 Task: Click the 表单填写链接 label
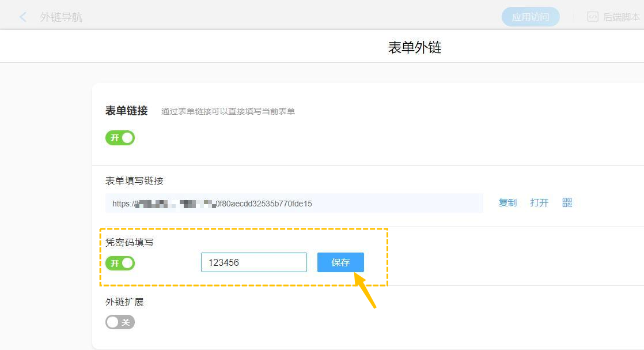(134, 181)
